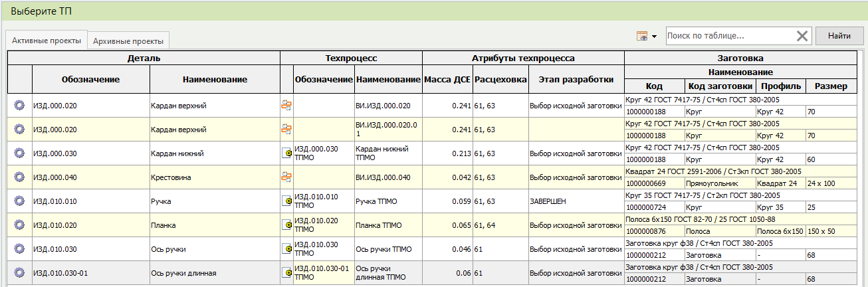Clear the table search field with X
868x287 pixels.
(x=802, y=36)
